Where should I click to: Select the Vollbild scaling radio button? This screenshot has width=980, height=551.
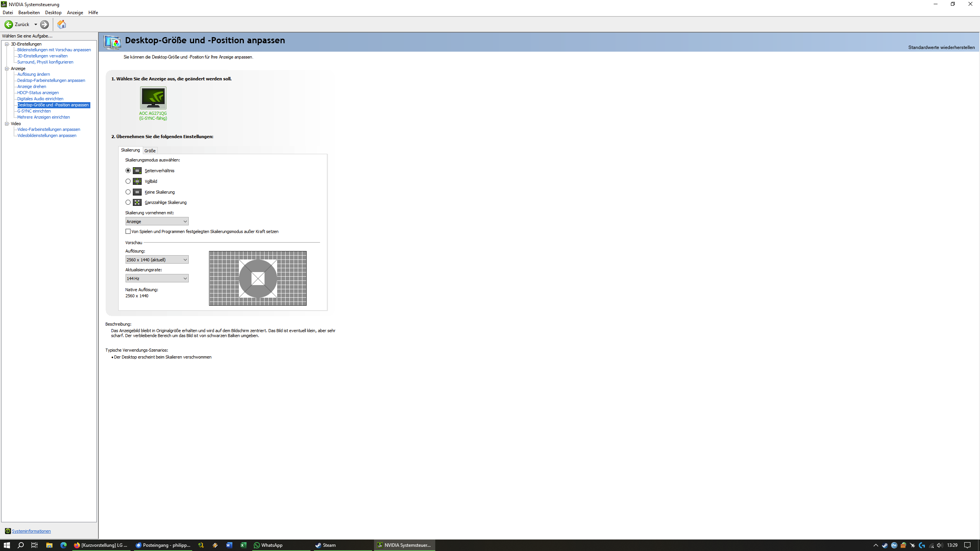128,181
